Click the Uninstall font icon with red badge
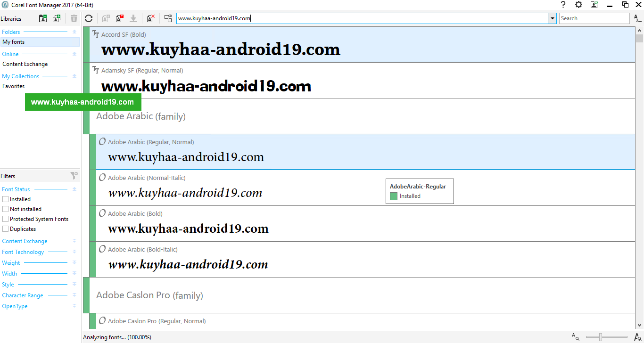Viewport: 644px width, 343px height. click(x=119, y=18)
